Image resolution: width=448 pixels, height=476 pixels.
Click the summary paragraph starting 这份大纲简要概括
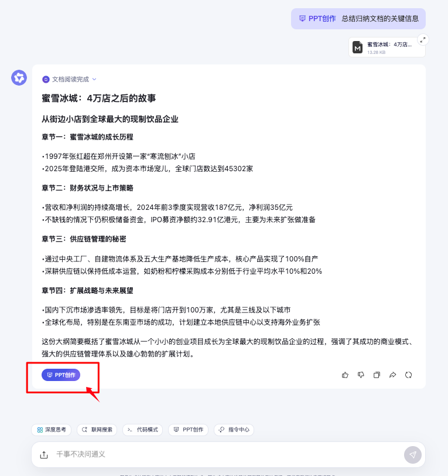[x=227, y=348]
